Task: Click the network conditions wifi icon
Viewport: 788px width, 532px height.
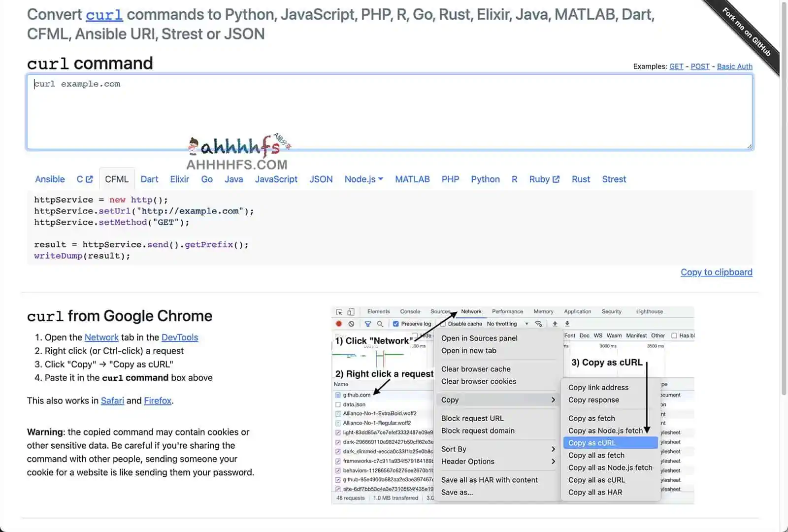Action: (538, 324)
